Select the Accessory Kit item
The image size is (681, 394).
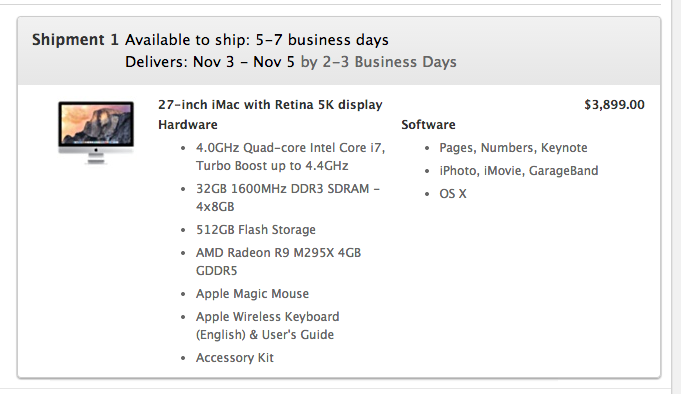point(235,358)
